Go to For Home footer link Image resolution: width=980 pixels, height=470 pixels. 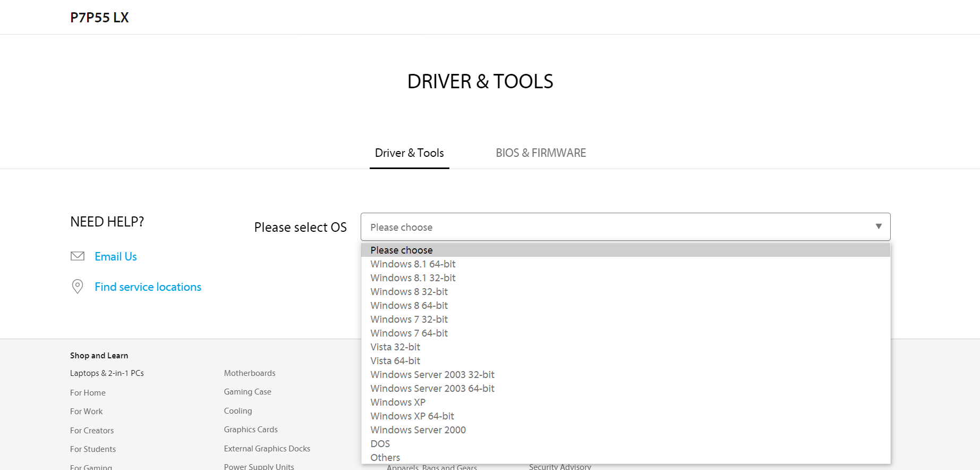click(88, 392)
